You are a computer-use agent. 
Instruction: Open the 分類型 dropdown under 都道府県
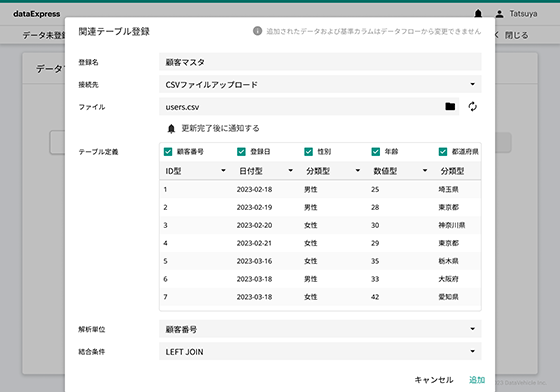coord(458,171)
